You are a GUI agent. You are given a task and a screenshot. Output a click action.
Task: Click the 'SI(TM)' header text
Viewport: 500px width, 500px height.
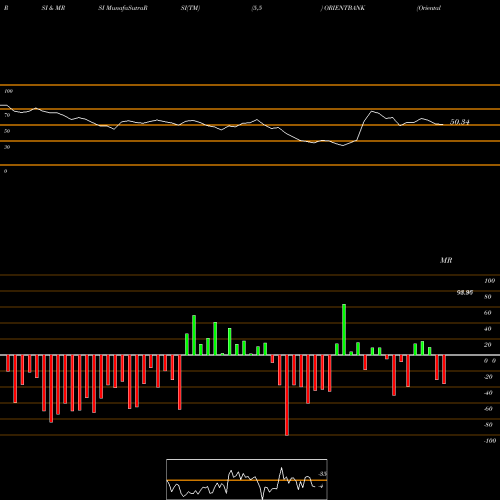point(190,8)
